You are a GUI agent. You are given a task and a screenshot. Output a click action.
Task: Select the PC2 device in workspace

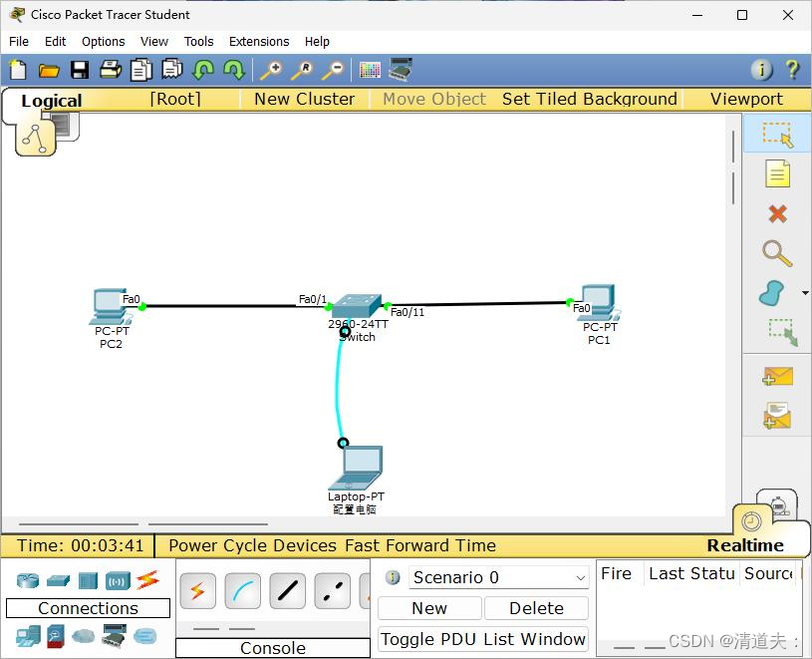[x=110, y=307]
